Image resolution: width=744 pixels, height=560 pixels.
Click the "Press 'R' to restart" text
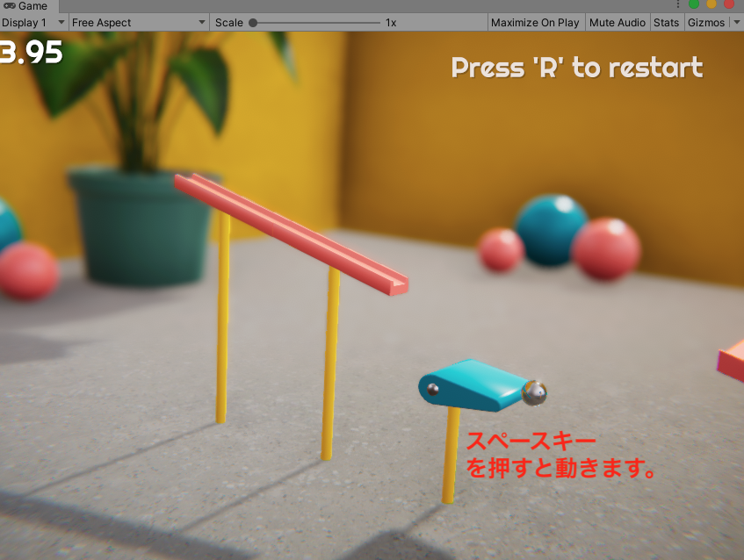[x=577, y=68]
